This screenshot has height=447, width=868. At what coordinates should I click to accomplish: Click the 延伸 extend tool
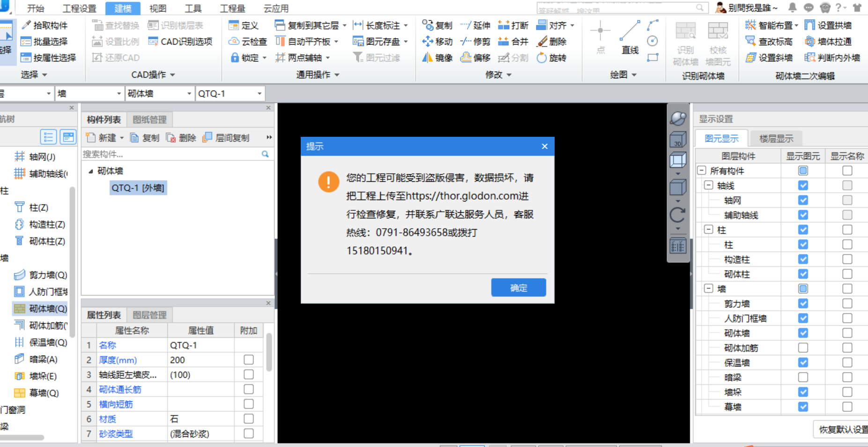tap(475, 25)
